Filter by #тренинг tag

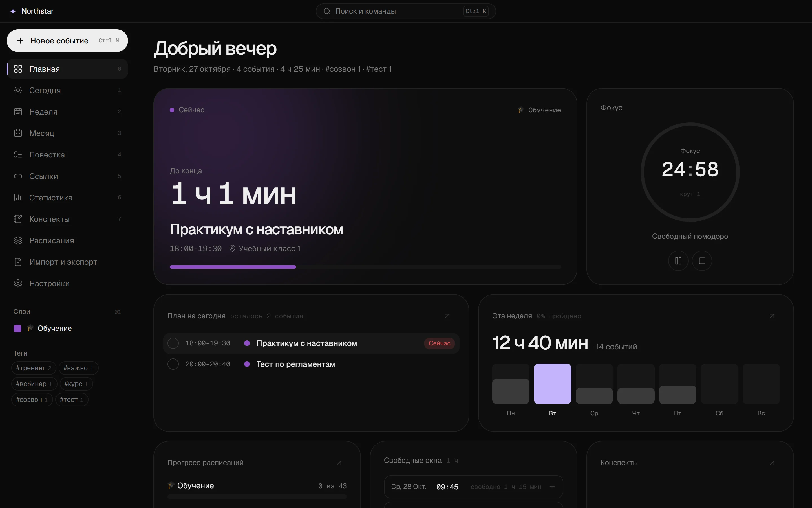tap(34, 368)
